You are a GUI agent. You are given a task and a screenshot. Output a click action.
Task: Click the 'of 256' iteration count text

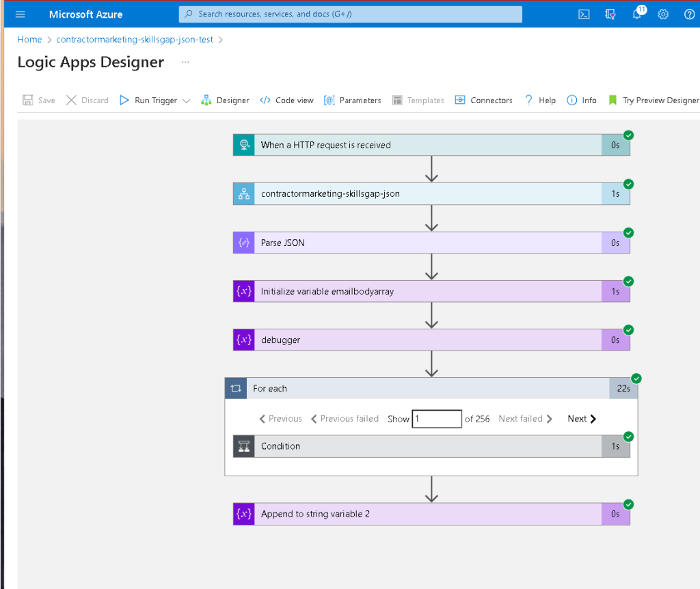476,419
